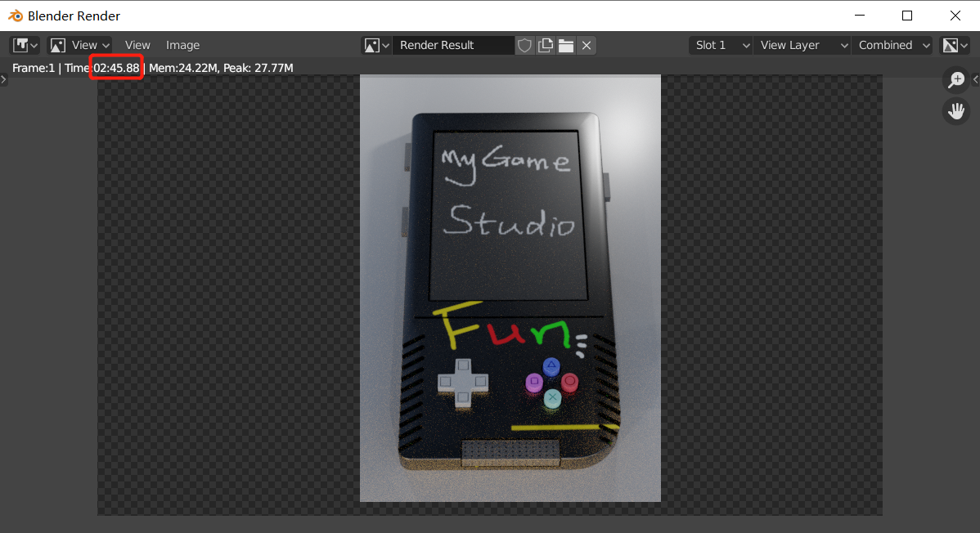The height and width of the screenshot is (533, 980).
Task: Open the editor type selector
Action: [x=25, y=45]
